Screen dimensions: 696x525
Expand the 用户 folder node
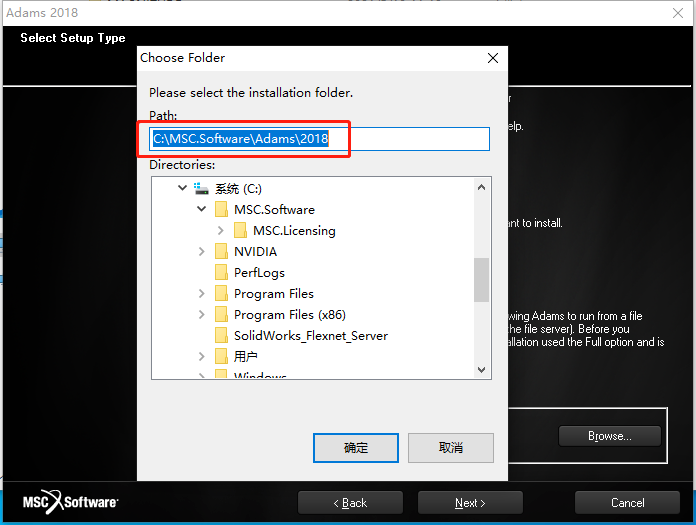202,356
